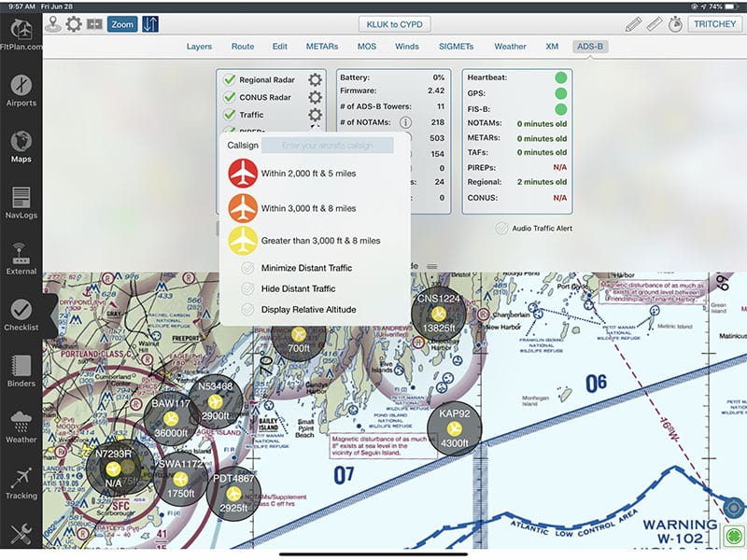The width and height of the screenshot is (747, 560).
Task: Enable Display Relative Altitude
Action: 247,310
